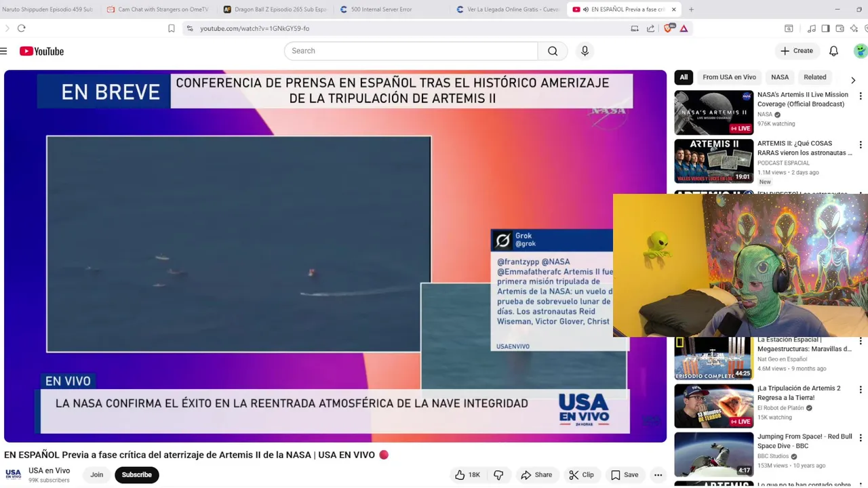Save the video to a playlist
868x488 pixels.
tap(625, 475)
